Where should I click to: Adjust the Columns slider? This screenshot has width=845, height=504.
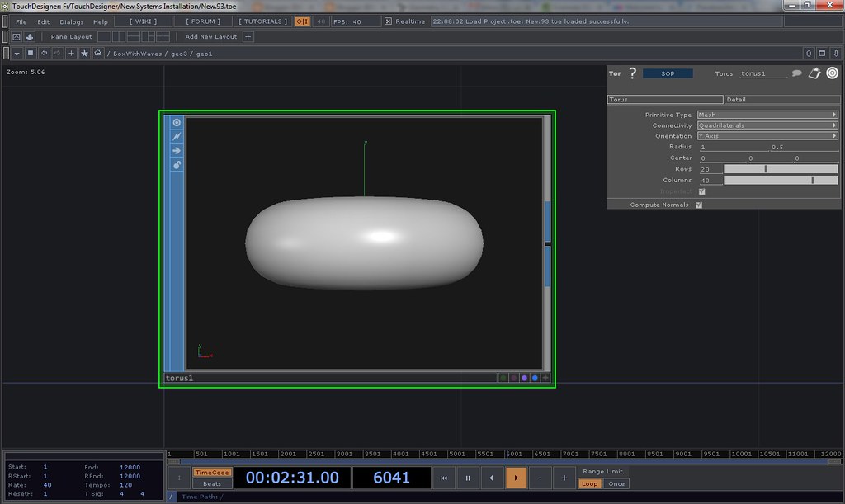[781, 180]
